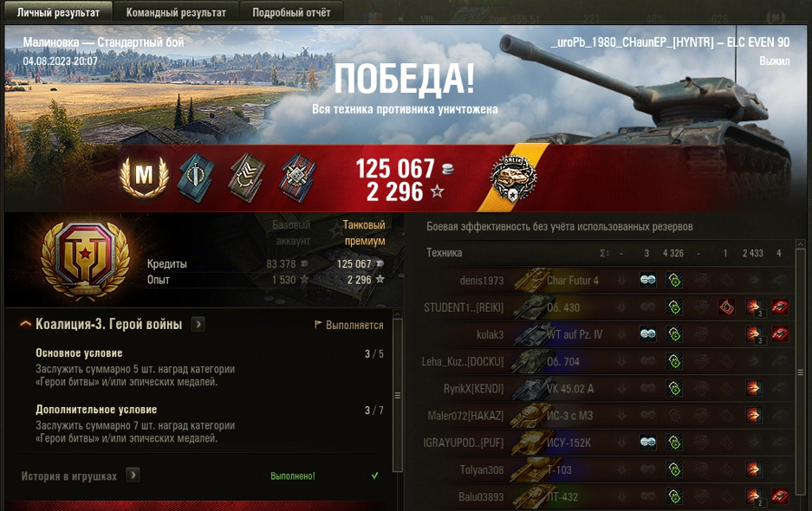Click damage icon in RyrikX VK 45.02 A row

pyautogui.click(x=753, y=388)
